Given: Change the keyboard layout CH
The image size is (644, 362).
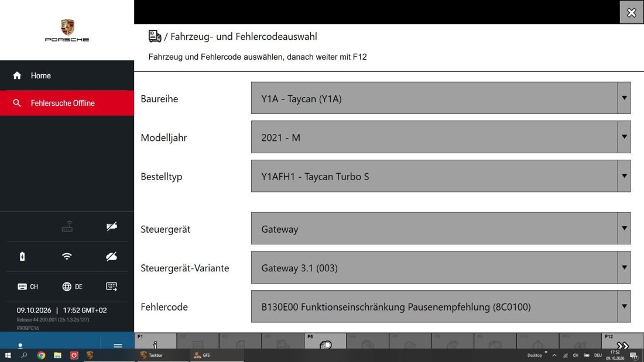Looking at the screenshot, I should pos(28,287).
